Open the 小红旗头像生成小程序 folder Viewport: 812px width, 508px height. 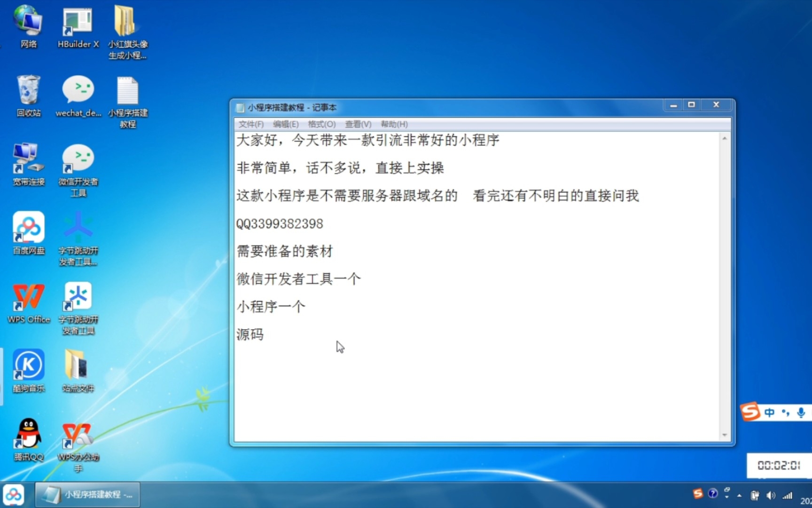pos(128,32)
